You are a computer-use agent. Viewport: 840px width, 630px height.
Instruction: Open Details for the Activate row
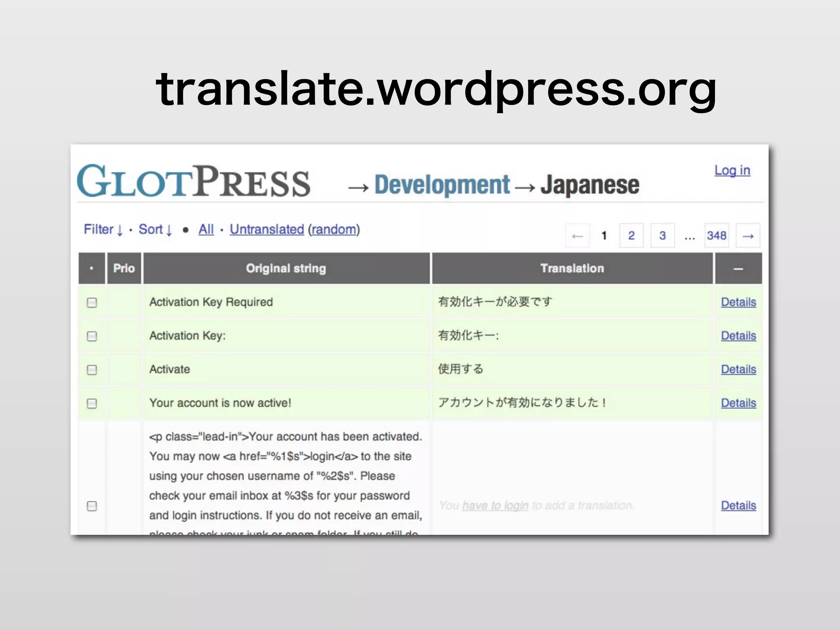pos(738,369)
